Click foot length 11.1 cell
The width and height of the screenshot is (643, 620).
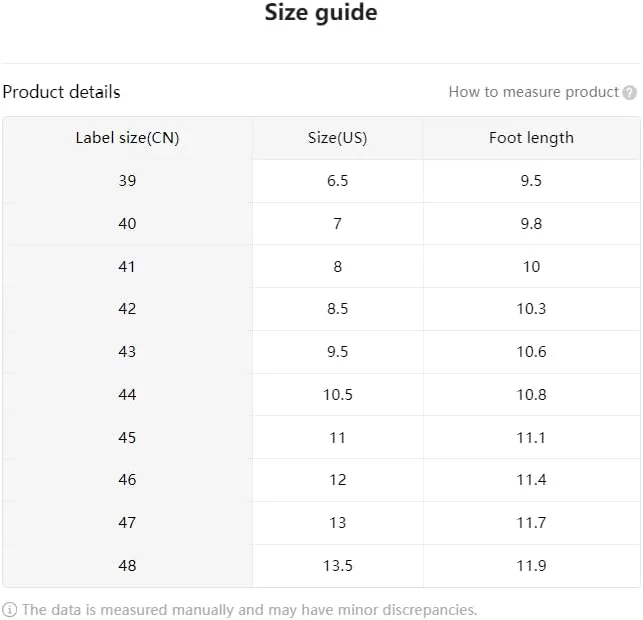[x=531, y=438]
